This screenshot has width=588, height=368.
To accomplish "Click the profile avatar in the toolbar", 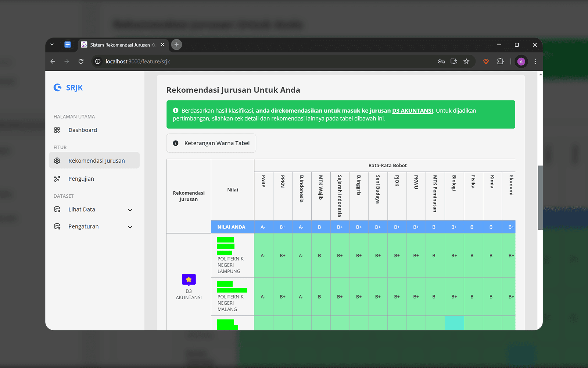I will click(521, 61).
